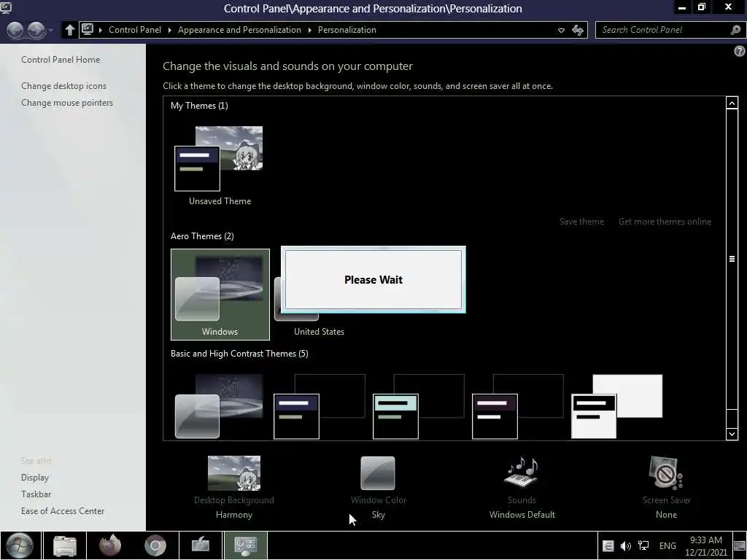Screen dimensions: 747x560
Task: Select the United States theme label
Action: coord(319,332)
